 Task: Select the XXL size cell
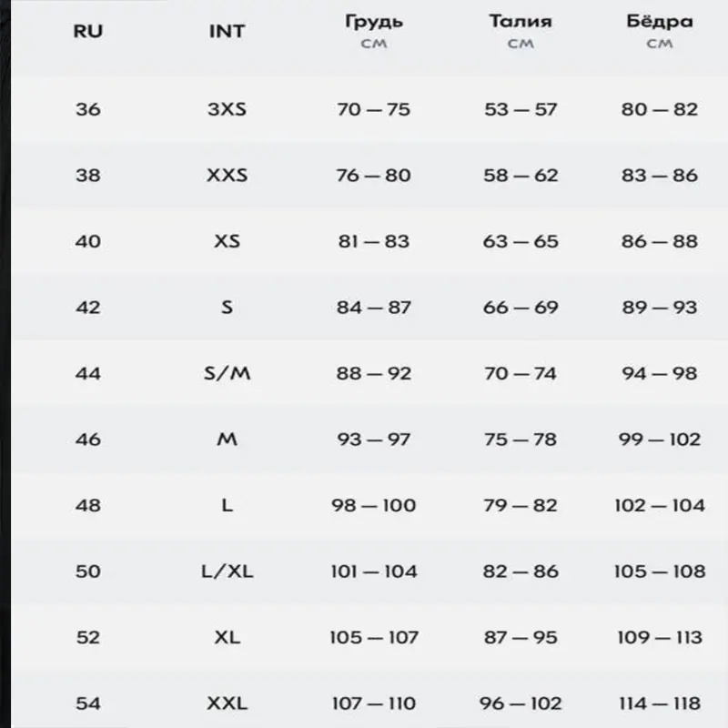(x=227, y=703)
